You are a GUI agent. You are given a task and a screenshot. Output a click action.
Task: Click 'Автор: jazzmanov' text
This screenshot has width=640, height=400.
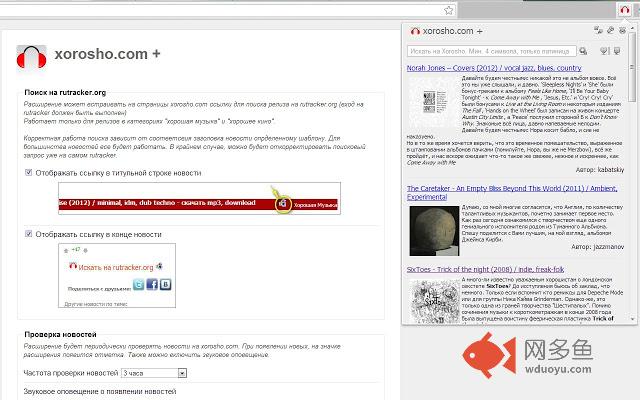pyautogui.click(x=597, y=247)
